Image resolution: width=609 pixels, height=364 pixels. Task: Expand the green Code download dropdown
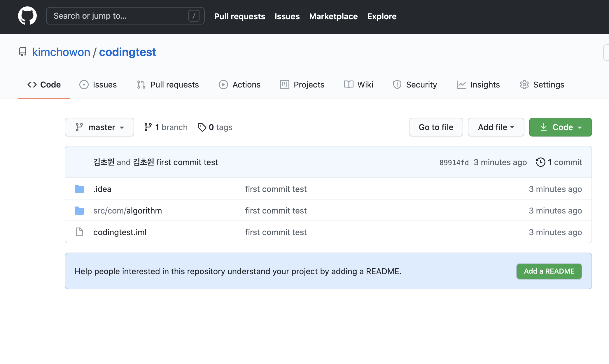pos(560,127)
